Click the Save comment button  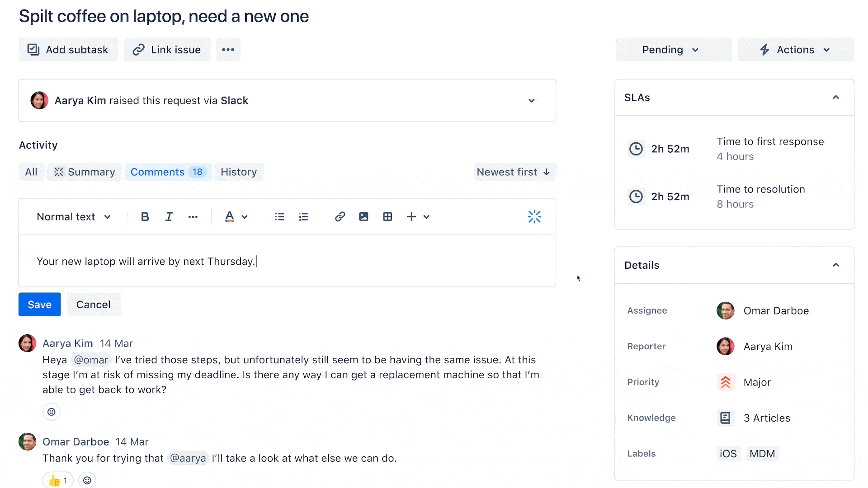tap(39, 305)
